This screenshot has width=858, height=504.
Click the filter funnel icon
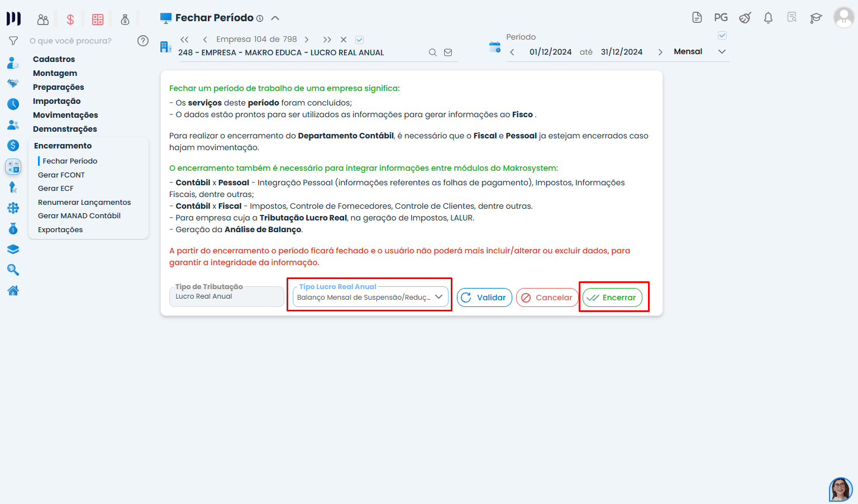click(13, 41)
